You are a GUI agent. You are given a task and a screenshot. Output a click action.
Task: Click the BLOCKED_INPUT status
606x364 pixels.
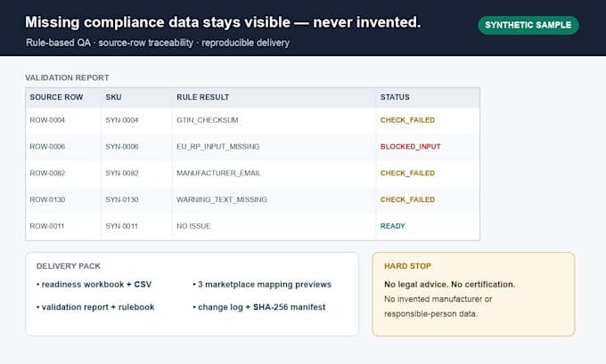411,147
